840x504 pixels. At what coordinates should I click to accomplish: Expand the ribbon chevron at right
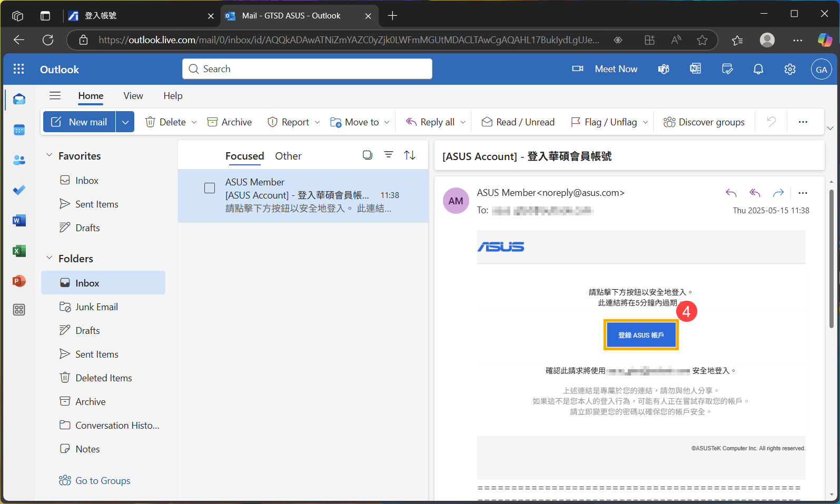[830, 128]
